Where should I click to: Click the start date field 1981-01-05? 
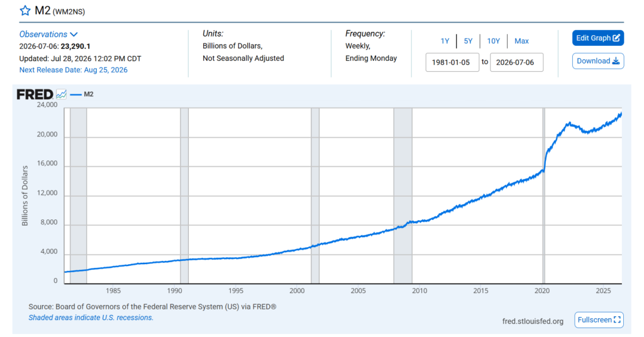[452, 62]
